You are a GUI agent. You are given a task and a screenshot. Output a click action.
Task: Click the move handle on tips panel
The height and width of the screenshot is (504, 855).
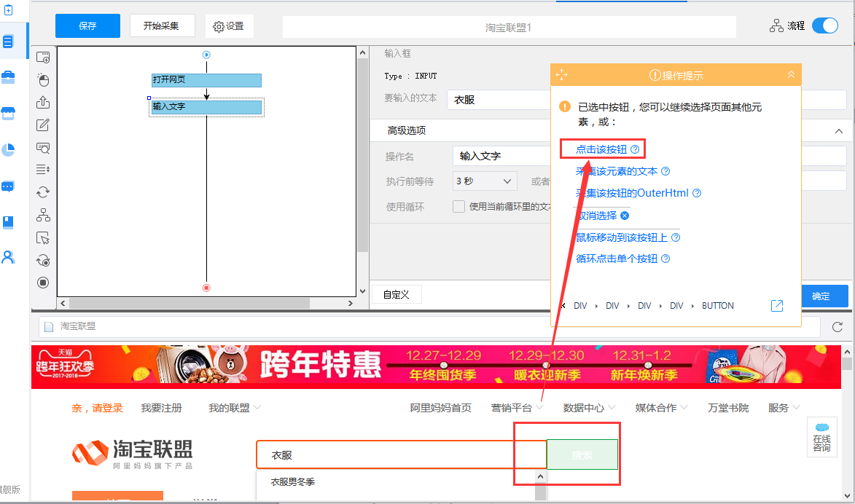(562, 75)
